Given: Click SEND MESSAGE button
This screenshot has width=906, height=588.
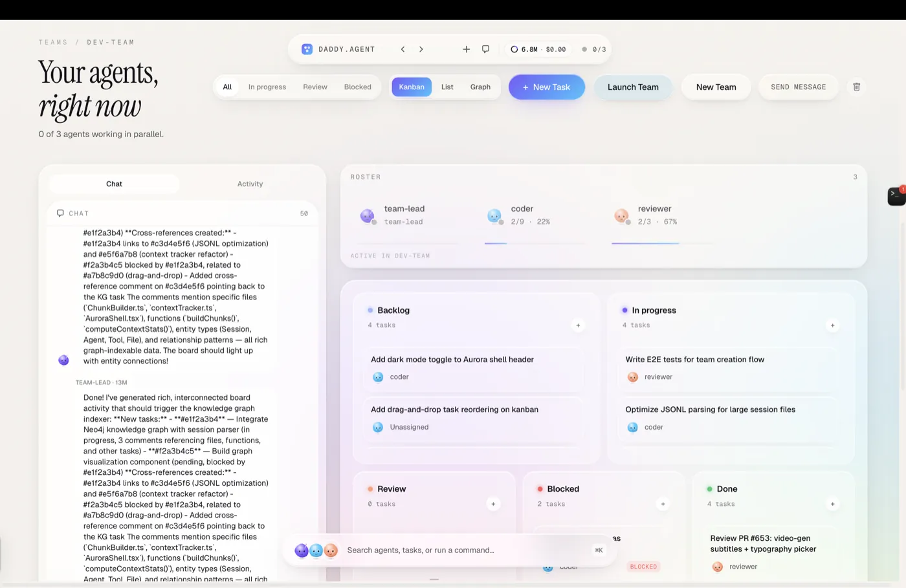Looking at the screenshot, I should coord(799,87).
